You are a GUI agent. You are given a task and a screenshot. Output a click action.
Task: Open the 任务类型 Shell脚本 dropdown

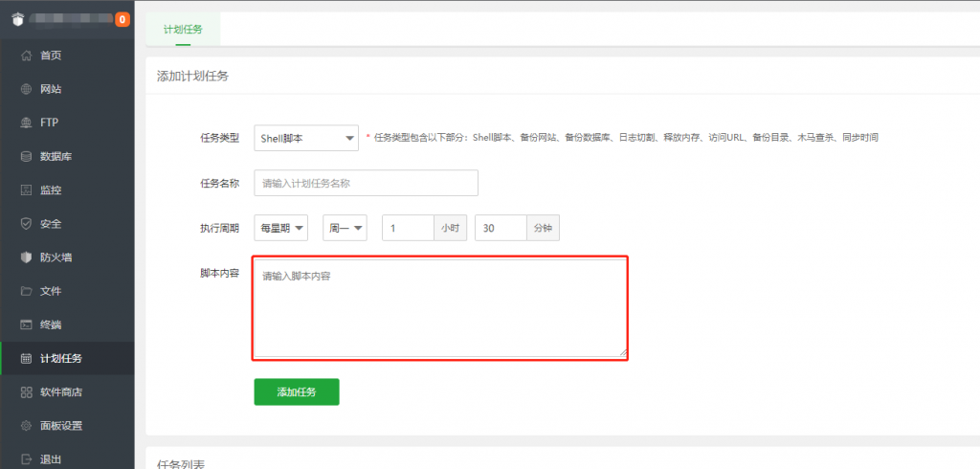point(306,138)
